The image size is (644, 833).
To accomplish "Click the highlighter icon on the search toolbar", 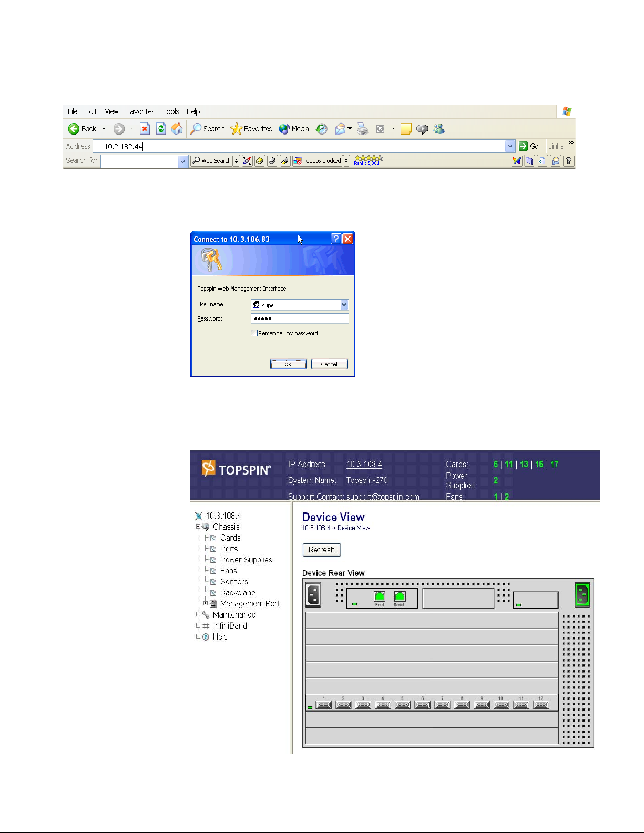I will (x=285, y=161).
